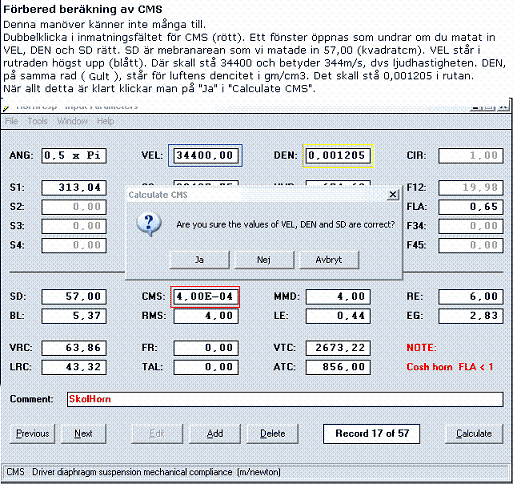Select the S1 field 313,04
The width and height of the screenshot is (513, 484).
pos(74,188)
